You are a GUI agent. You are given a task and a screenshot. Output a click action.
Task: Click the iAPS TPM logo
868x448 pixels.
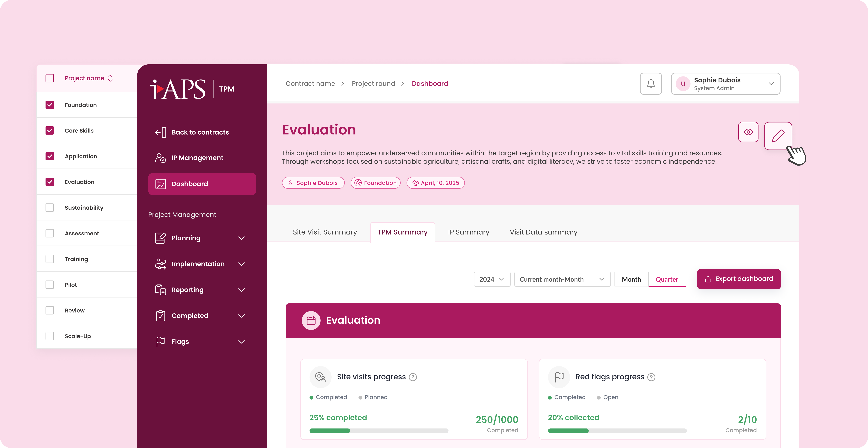pyautogui.click(x=192, y=89)
